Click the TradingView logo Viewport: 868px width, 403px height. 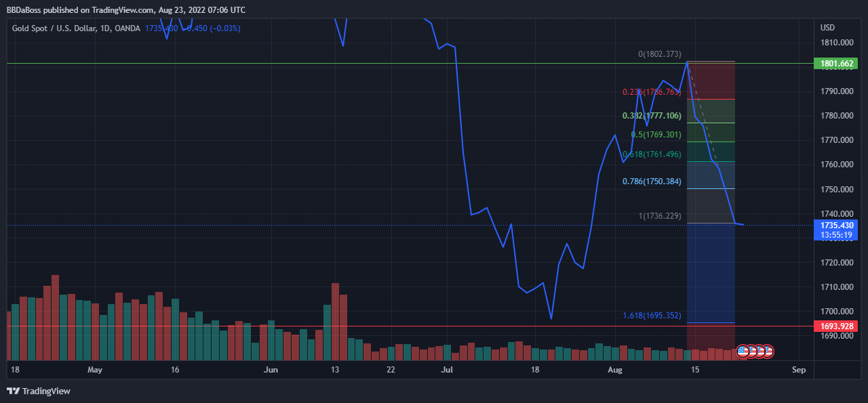(39, 391)
